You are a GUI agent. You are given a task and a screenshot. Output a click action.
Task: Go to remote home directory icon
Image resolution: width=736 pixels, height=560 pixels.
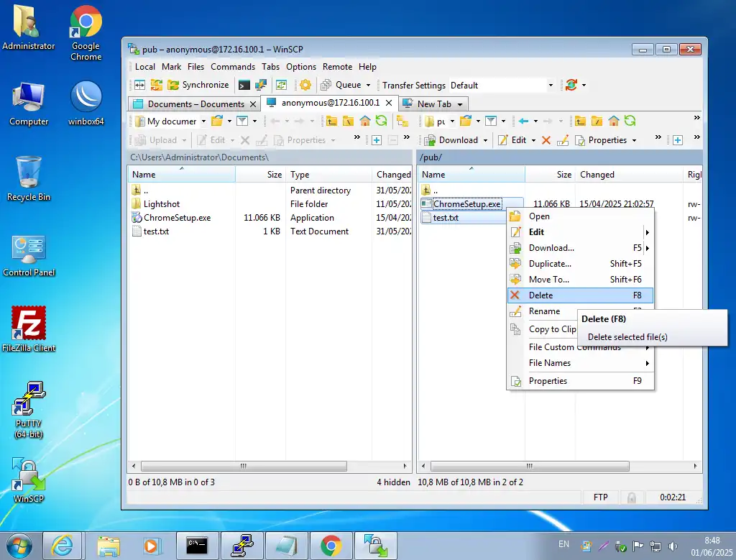point(614,121)
